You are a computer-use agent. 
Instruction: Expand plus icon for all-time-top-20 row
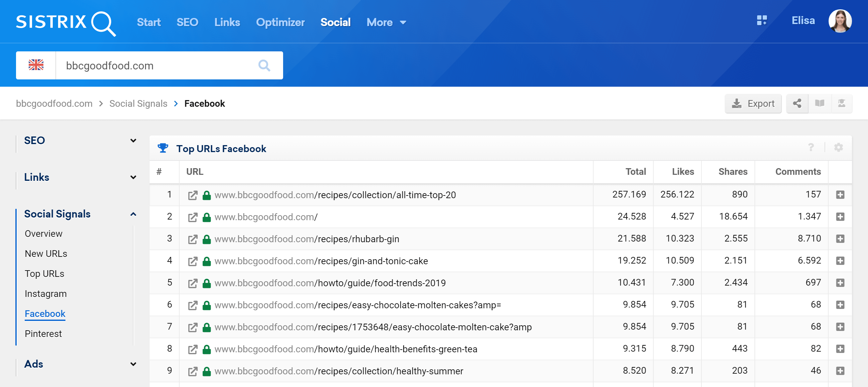tap(840, 195)
